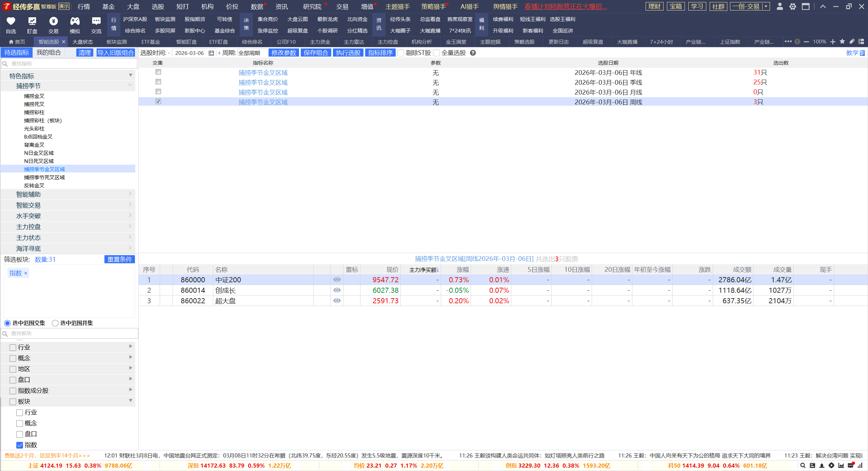Click the 查找指标 search field
Image resolution: width=868 pixels, height=471 pixels.
69,63
